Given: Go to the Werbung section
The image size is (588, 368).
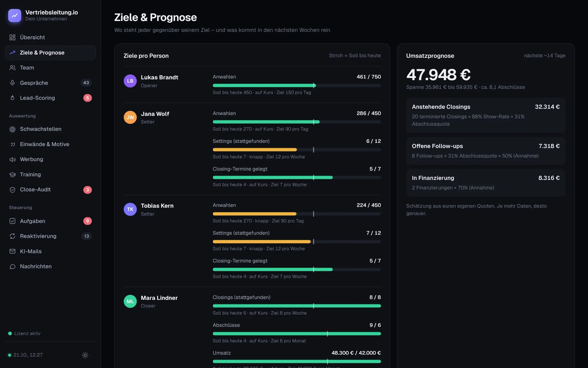Looking at the screenshot, I should (x=50, y=159).
